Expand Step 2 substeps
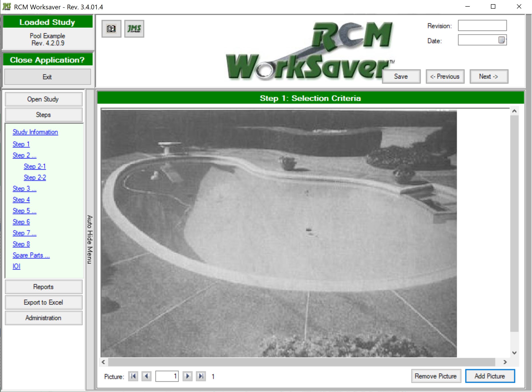Image resolution: width=532 pixels, height=392 pixels. (24, 155)
